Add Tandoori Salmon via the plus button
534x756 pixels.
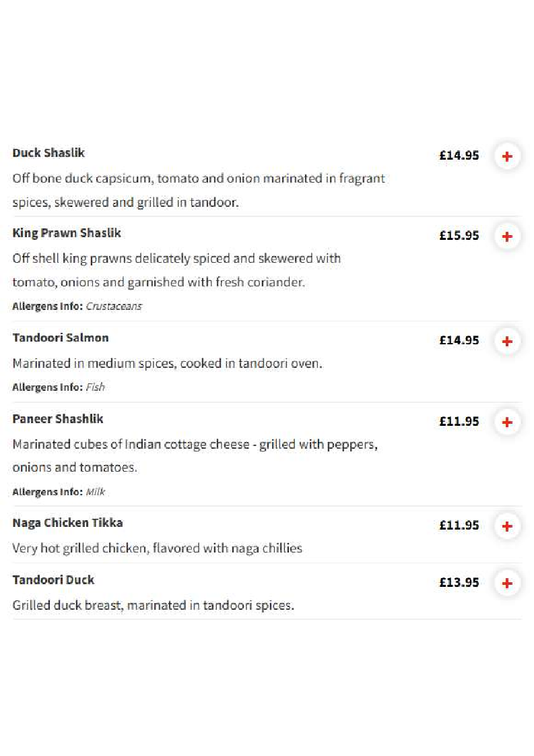(507, 342)
